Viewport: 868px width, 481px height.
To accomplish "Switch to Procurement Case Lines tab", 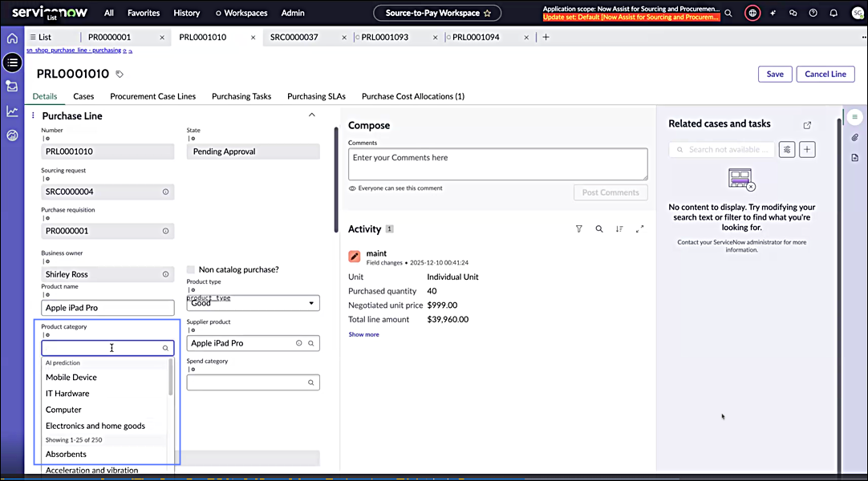I will [x=152, y=96].
